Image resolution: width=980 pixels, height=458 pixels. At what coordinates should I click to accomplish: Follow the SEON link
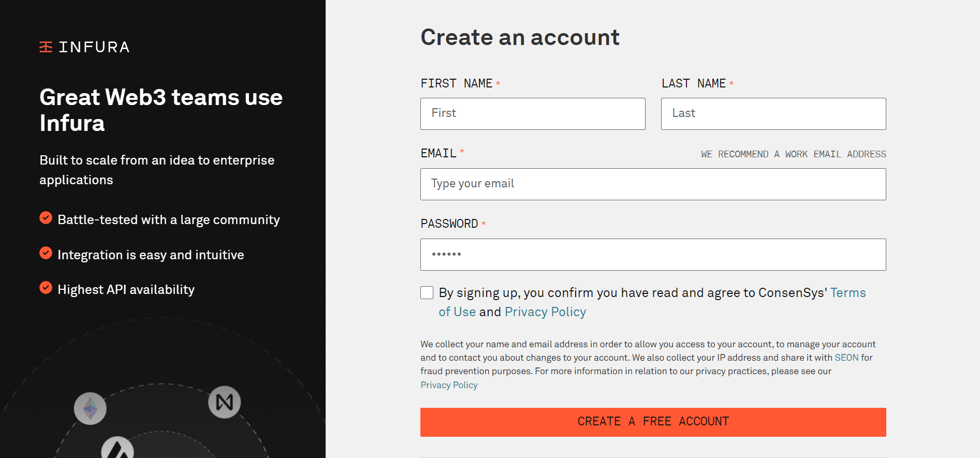846,358
